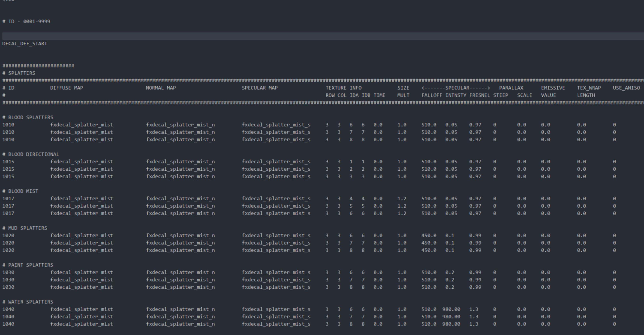Click the '# BLOOD DIRECTIONAL' comment
The height and width of the screenshot is (335, 644).
(x=31, y=154)
